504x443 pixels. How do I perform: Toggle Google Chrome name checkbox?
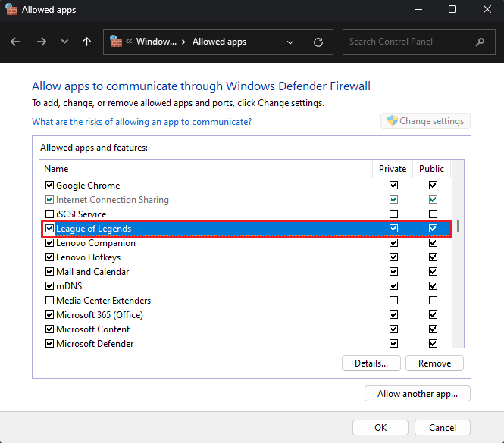(x=49, y=185)
